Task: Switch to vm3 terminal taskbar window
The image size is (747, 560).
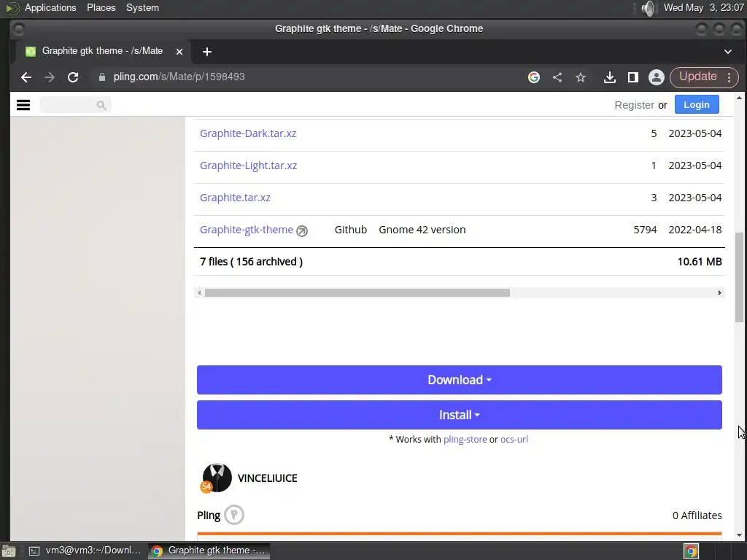Action: click(85, 551)
